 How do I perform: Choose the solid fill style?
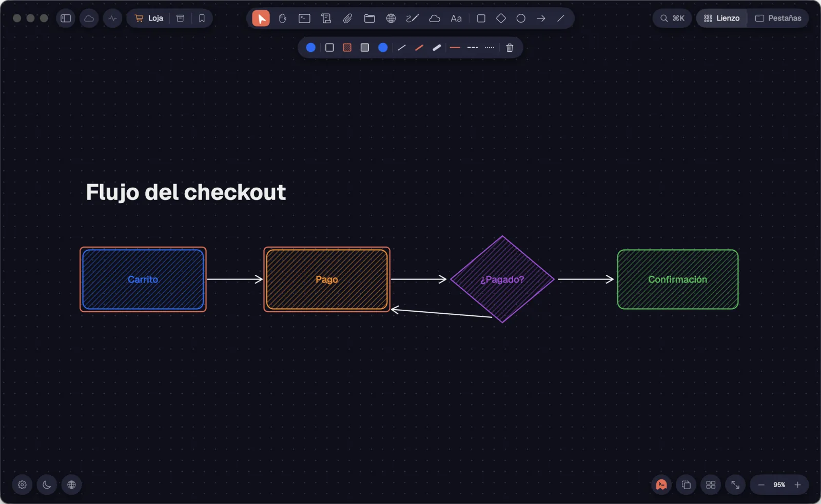(365, 48)
